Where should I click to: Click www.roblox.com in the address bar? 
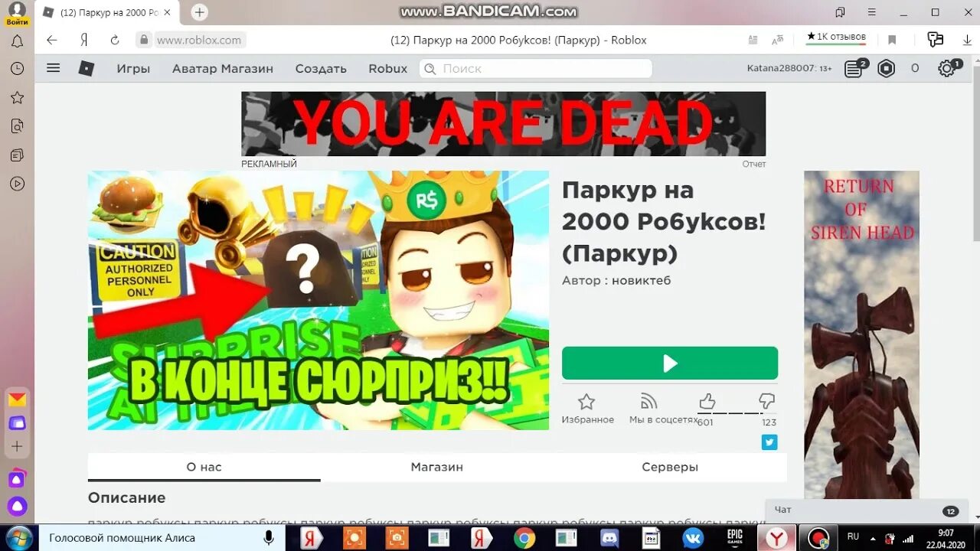coord(199,40)
